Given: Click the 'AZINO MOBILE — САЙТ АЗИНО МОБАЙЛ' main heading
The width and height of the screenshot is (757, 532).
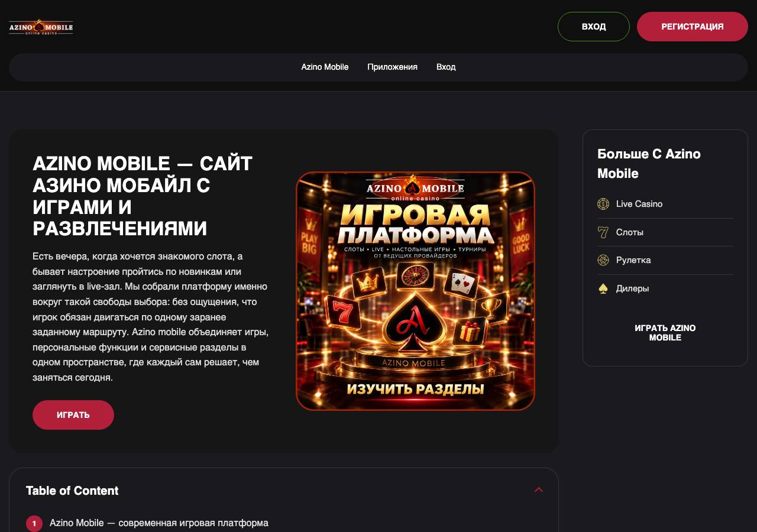Looking at the screenshot, I should [x=143, y=196].
